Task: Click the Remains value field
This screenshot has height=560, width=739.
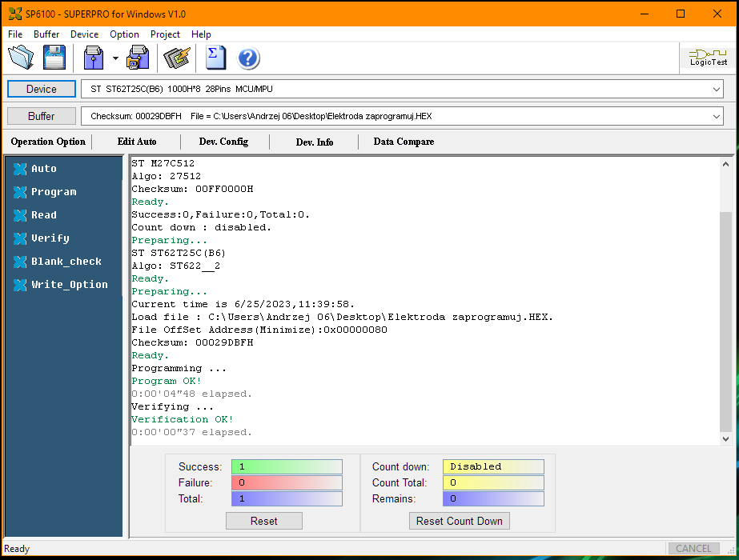Action: click(x=493, y=498)
